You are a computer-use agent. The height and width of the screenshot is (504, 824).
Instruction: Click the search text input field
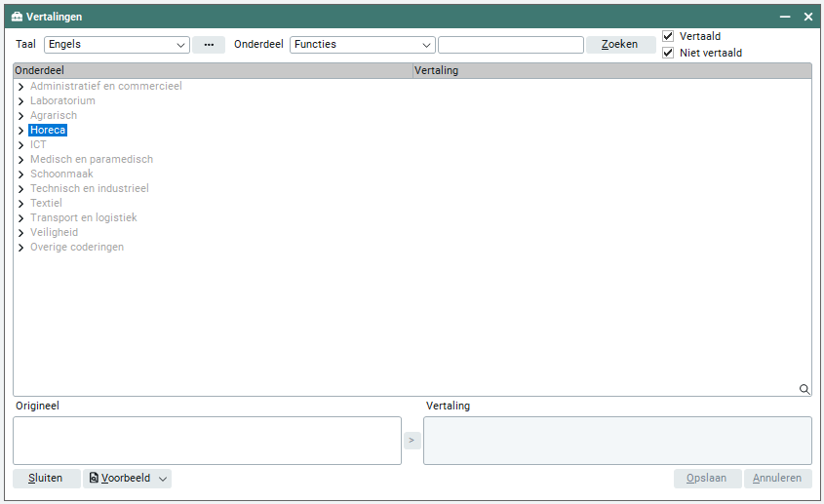510,45
